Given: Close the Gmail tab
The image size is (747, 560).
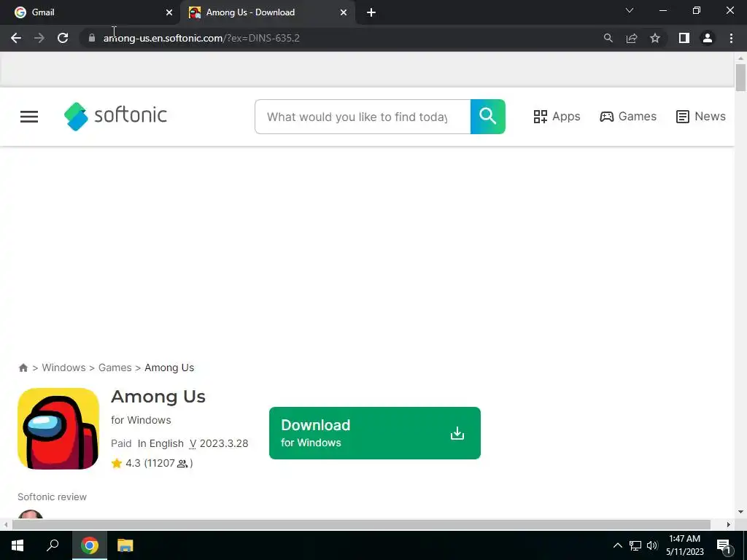Looking at the screenshot, I should pos(169,12).
